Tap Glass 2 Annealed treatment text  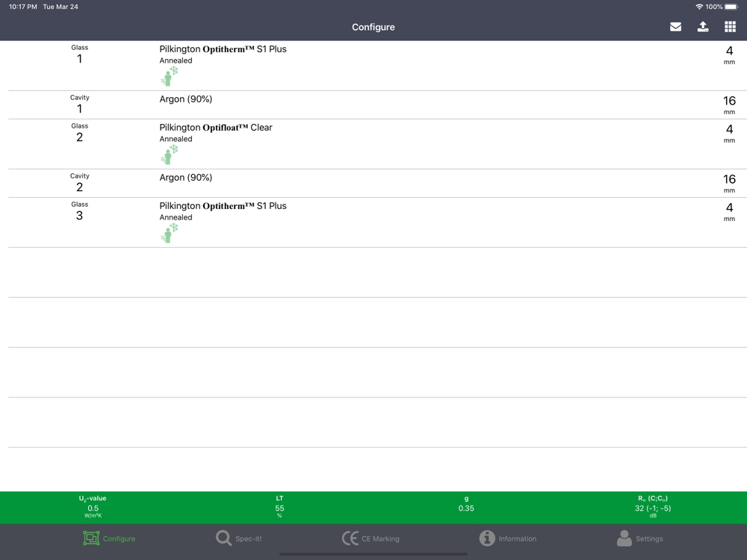pyautogui.click(x=176, y=139)
